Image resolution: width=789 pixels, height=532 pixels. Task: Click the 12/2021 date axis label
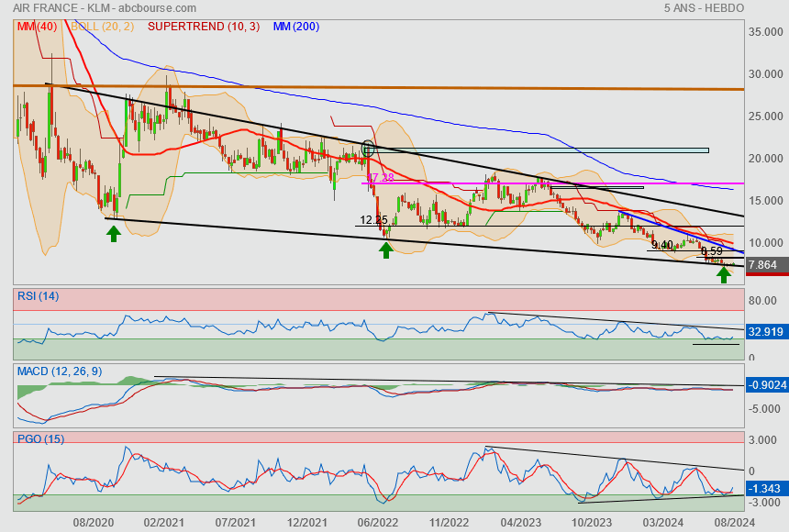306,523
